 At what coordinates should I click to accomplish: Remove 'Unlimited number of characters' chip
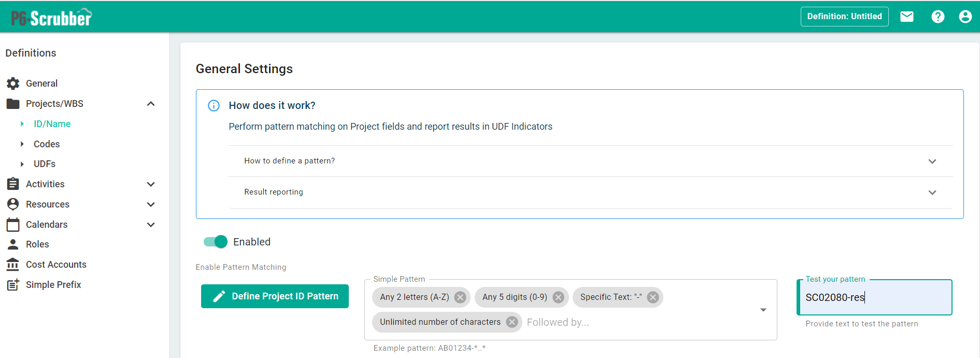pyautogui.click(x=512, y=322)
